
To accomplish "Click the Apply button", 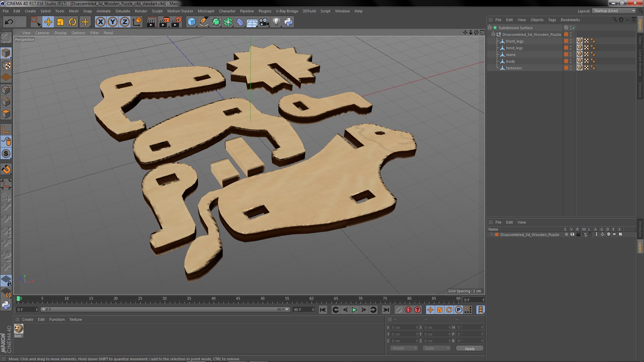I will pos(470,349).
